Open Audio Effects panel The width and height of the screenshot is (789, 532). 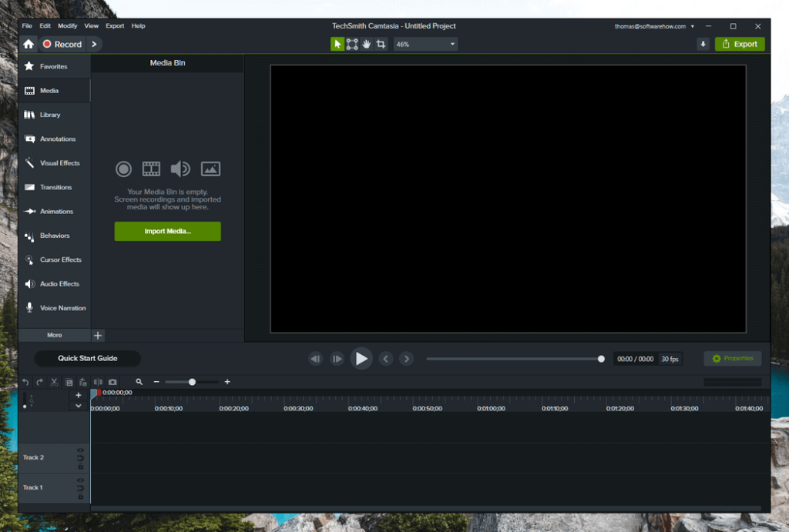(55, 283)
